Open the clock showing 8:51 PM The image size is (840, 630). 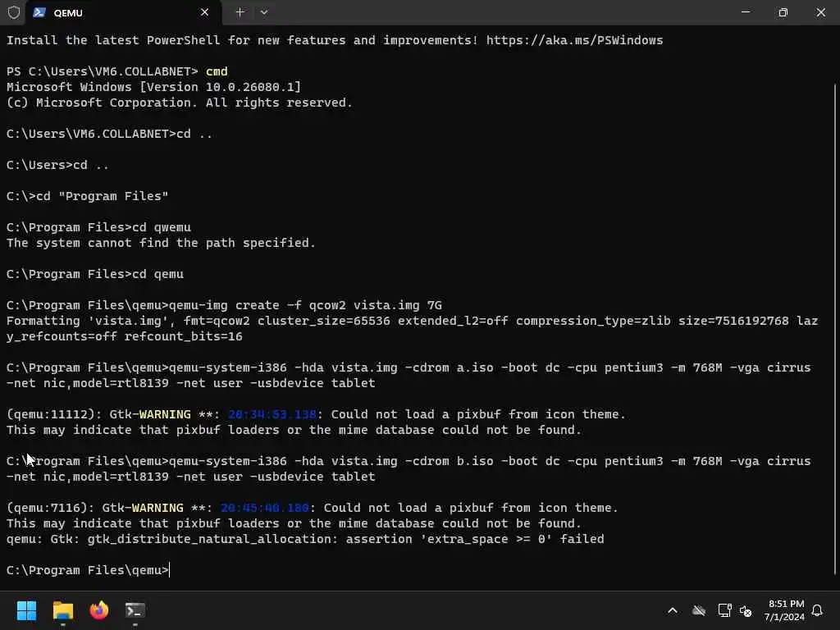[x=784, y=610]
